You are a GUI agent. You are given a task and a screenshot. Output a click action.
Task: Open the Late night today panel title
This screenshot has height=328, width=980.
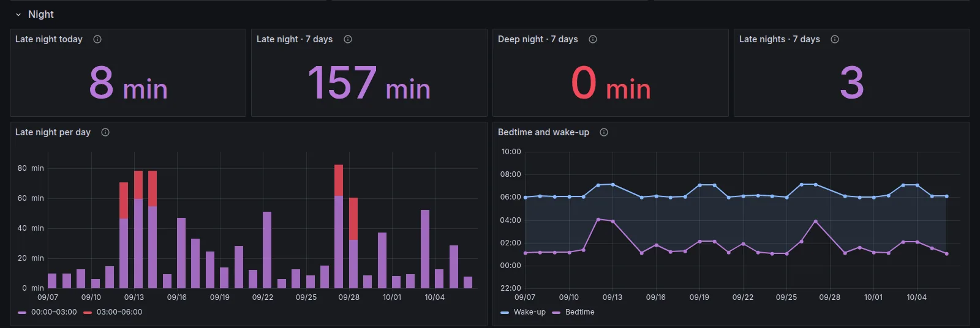[x=49, y=39]
